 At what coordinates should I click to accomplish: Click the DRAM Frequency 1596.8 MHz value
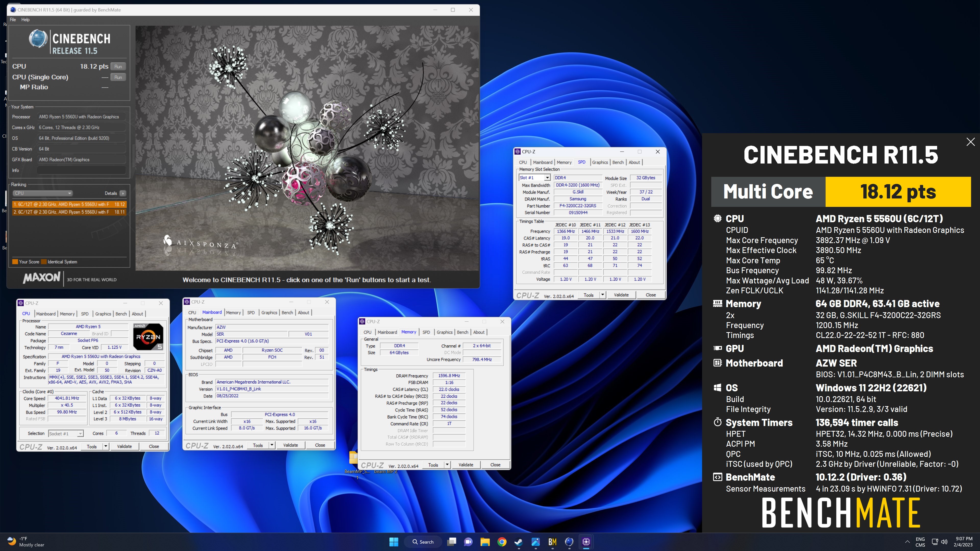click(x=449, y=376)
